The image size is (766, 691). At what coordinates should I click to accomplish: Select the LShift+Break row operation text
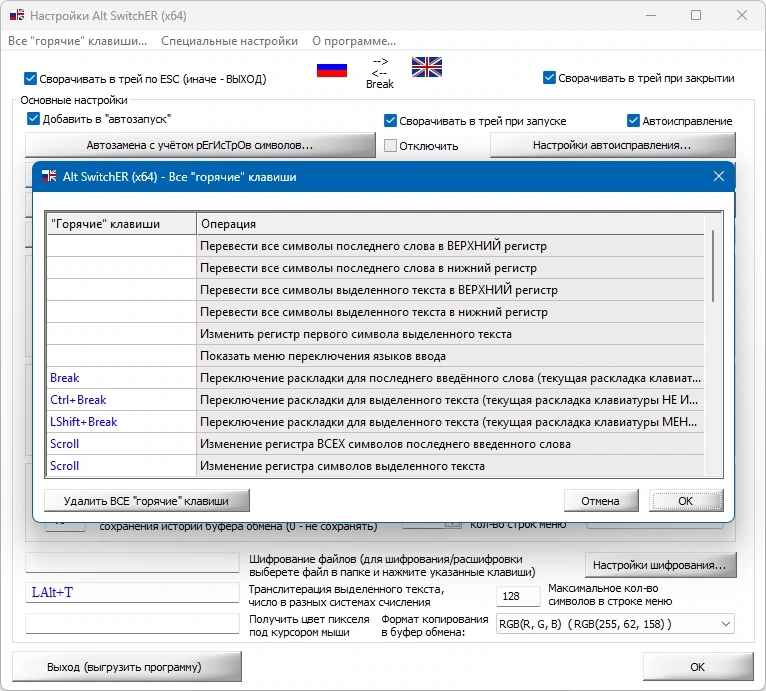click(x=450, y=422)
